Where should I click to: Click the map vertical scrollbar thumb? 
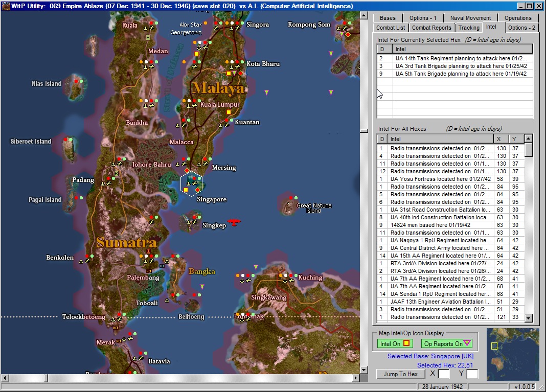tap(364, 131)
